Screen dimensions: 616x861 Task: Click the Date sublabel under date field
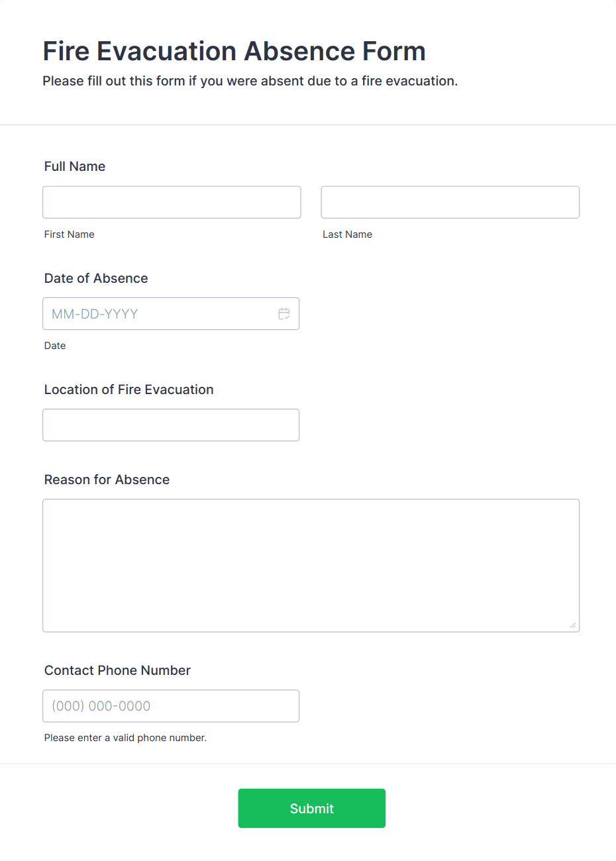pos(55,346)
